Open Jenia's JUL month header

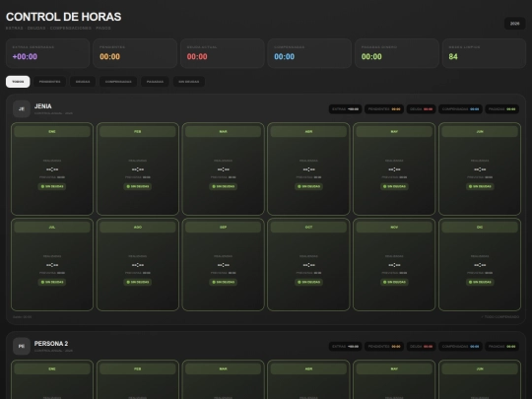52,228
